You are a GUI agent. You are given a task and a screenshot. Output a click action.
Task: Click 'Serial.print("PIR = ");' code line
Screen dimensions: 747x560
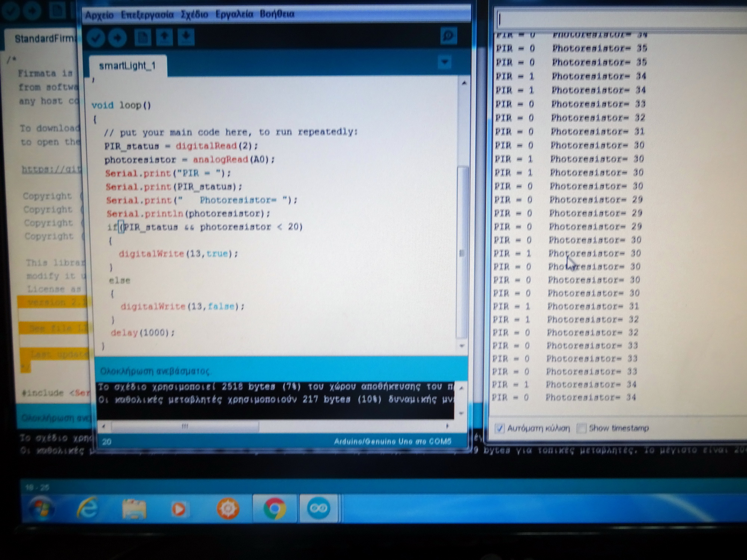point(168,173)
